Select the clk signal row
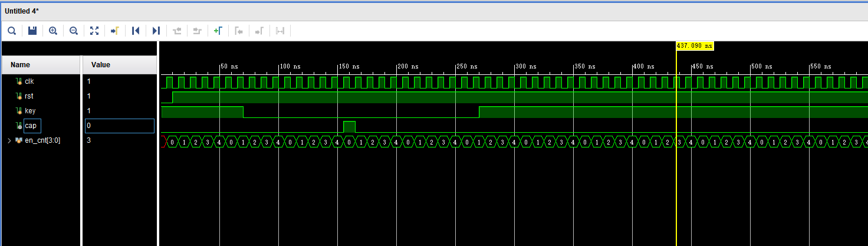The width and height of the screenshot is (868, 246). [29, 81]
